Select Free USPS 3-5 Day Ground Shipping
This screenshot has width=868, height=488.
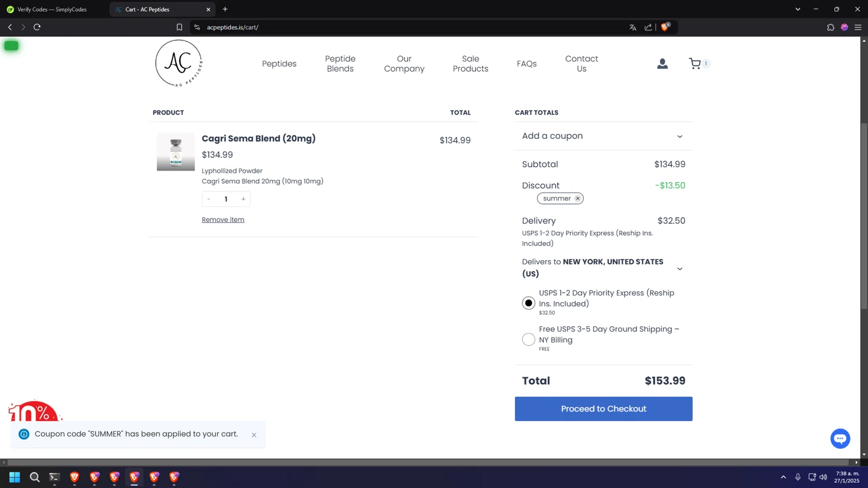(x=528, y=339)
